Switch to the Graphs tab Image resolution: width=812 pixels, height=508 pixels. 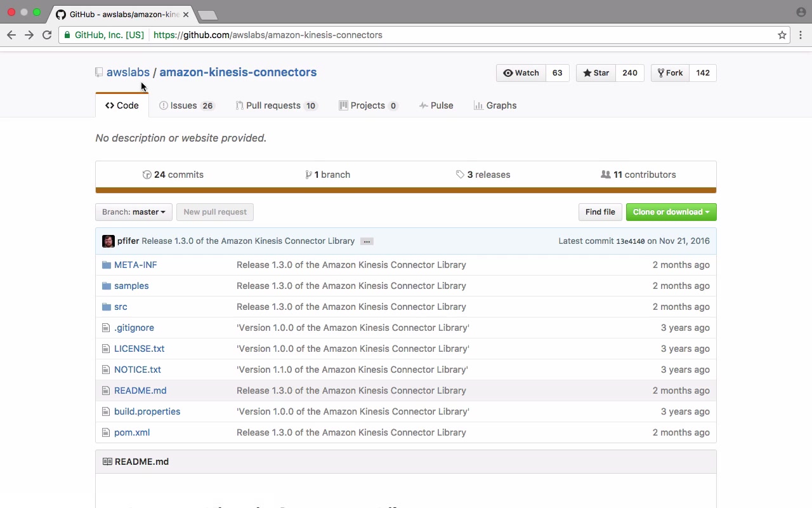[x=495, y=105]
